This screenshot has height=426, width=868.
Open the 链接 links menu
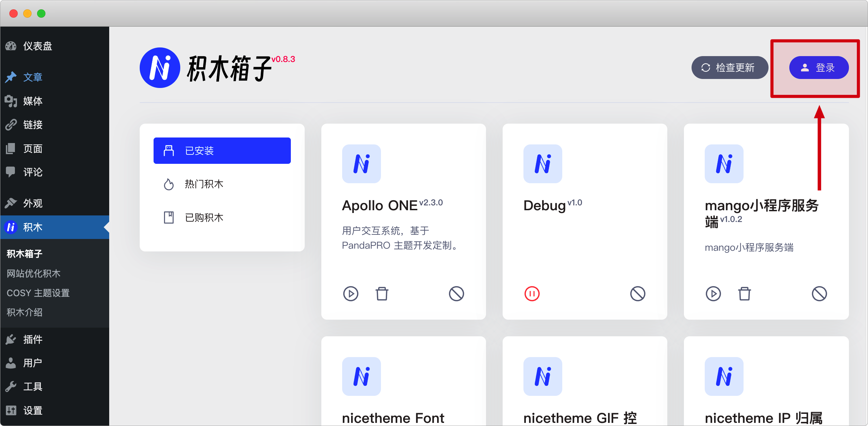point(54,124)
